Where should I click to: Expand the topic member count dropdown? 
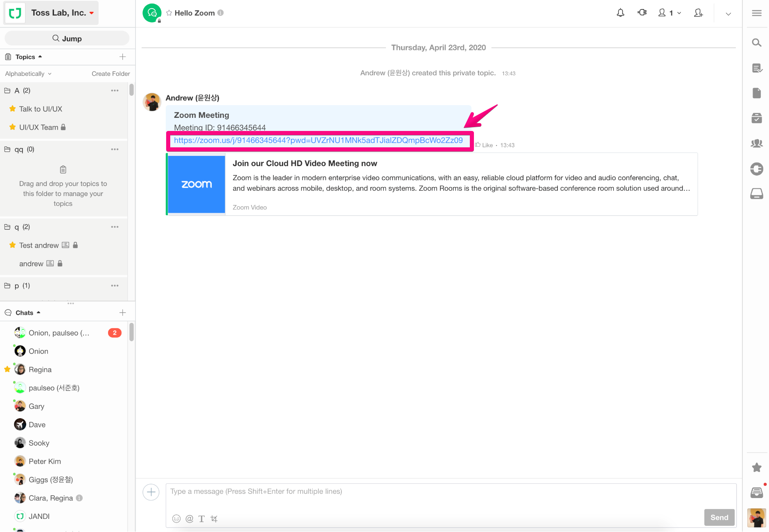[670, 13]
